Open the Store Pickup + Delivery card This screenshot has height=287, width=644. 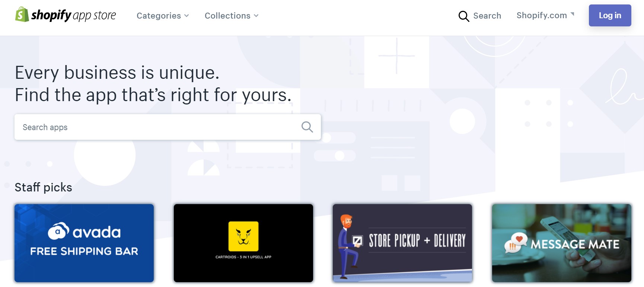[x=402, y=243]
